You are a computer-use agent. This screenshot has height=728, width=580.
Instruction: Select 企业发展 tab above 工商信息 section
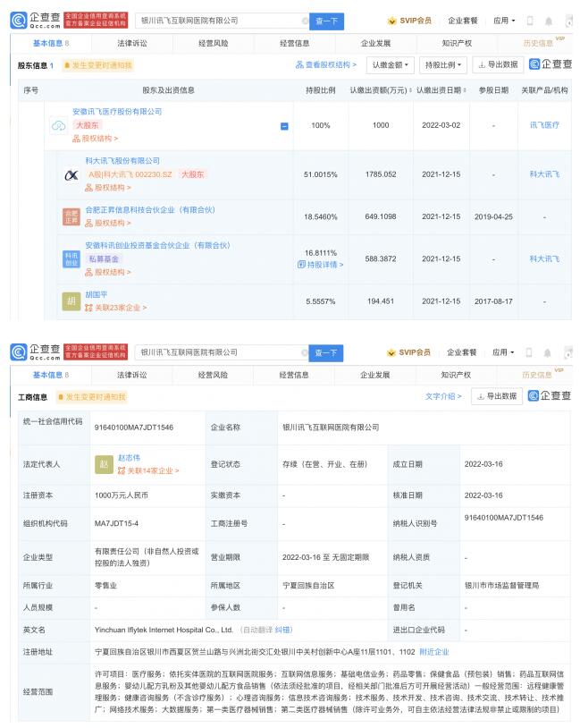[375, 375]
